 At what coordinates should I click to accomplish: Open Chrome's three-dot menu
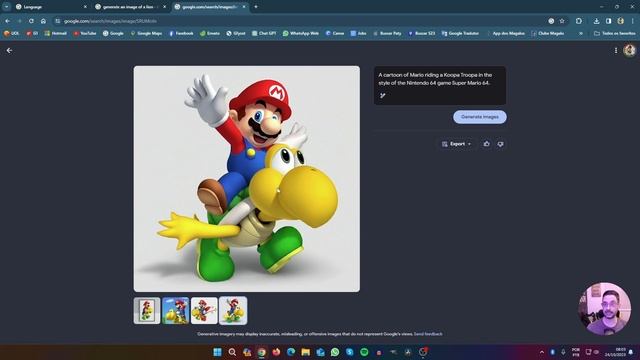tap(633, 21)
